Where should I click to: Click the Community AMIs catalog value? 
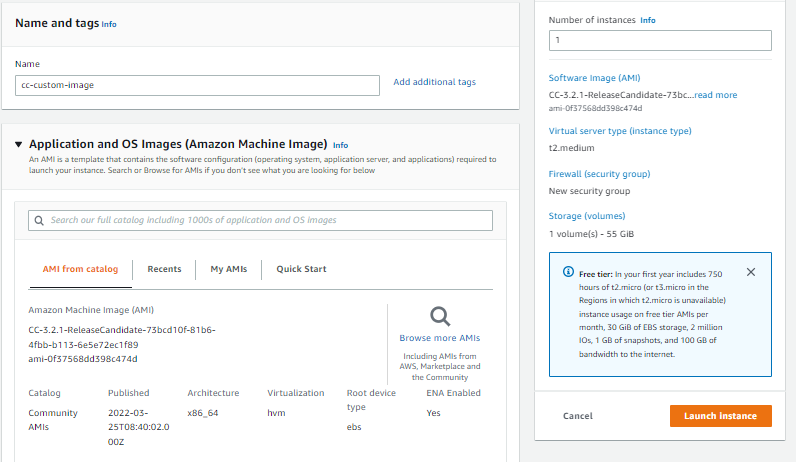pos(53,420)
